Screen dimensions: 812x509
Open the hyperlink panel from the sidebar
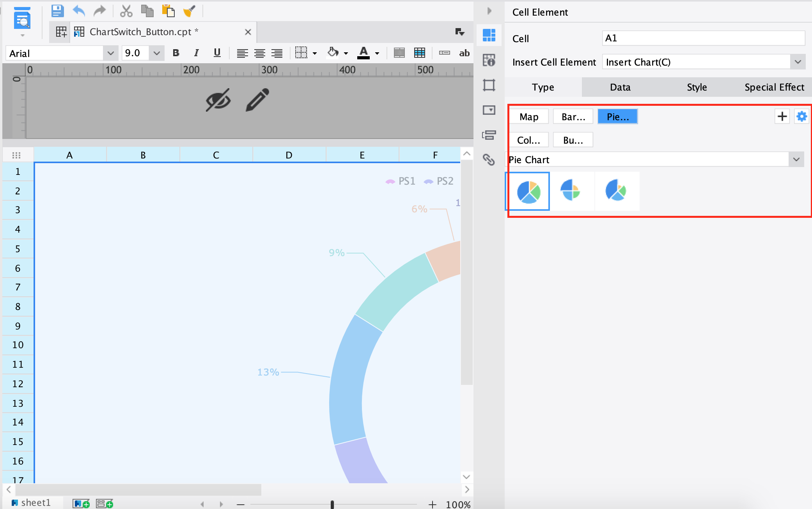489,159
